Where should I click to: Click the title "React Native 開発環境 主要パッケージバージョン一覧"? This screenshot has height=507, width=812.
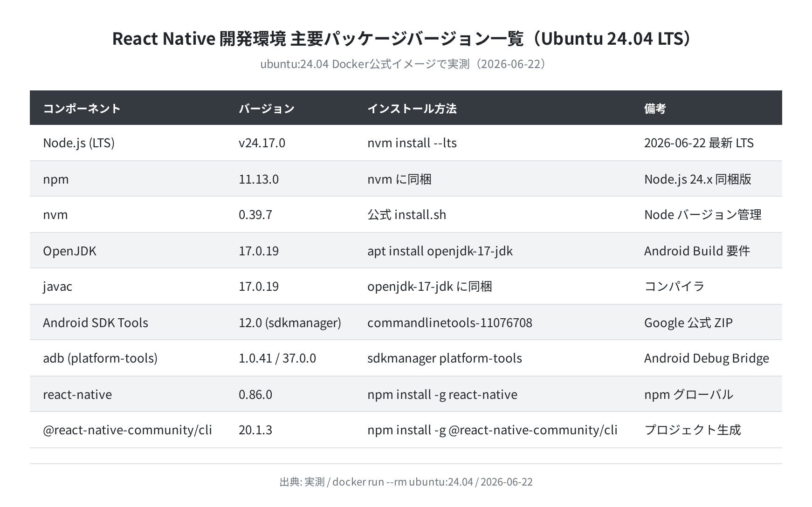tap(318, 39)
